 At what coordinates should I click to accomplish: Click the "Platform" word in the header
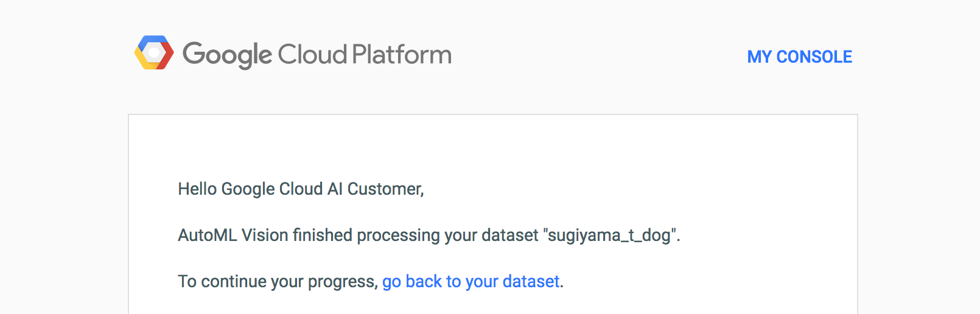tap(402, 55)
